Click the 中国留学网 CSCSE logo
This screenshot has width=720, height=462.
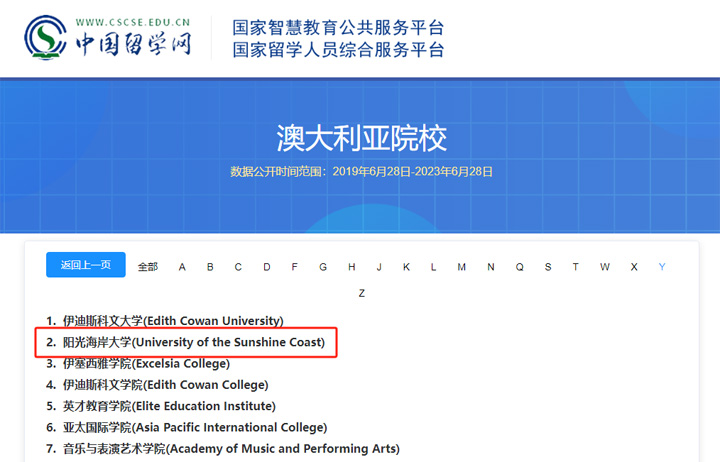(108, 38)
